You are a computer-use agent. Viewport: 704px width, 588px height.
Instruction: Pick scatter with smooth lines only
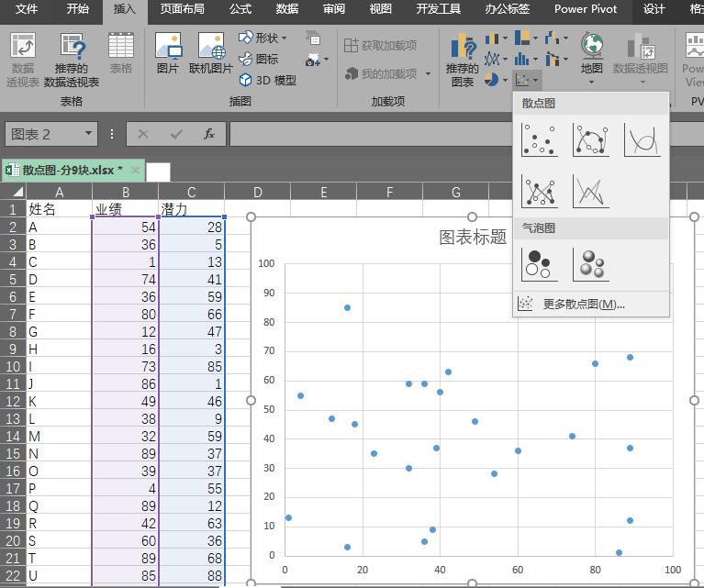pyautogui.click(x=643, y=139)
